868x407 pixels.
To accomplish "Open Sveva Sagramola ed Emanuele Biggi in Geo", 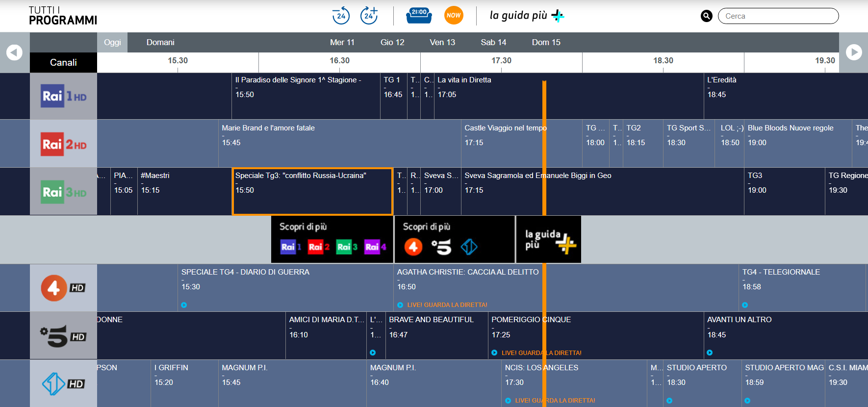I will pos(603,191).
